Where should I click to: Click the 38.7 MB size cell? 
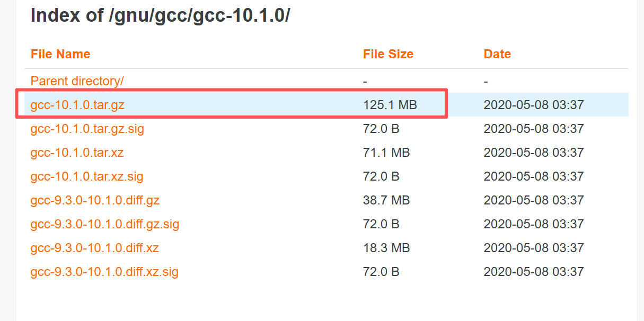[386, 200]
